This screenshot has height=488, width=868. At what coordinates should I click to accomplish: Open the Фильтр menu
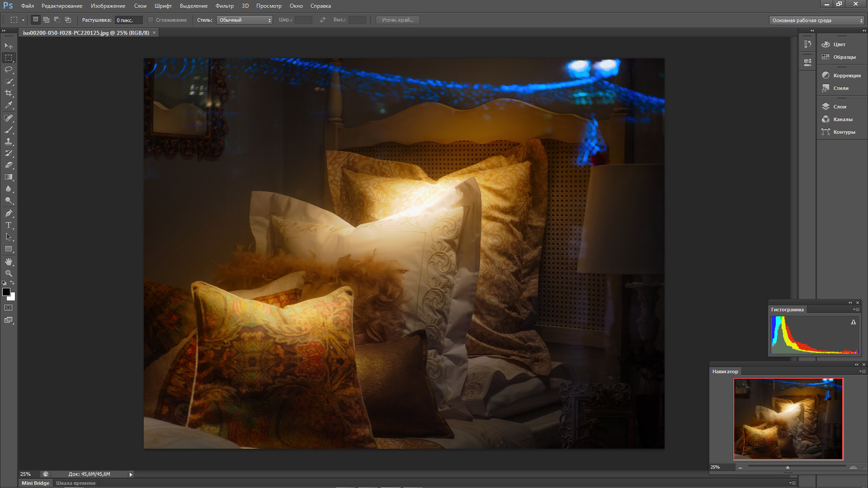point(224,6)
